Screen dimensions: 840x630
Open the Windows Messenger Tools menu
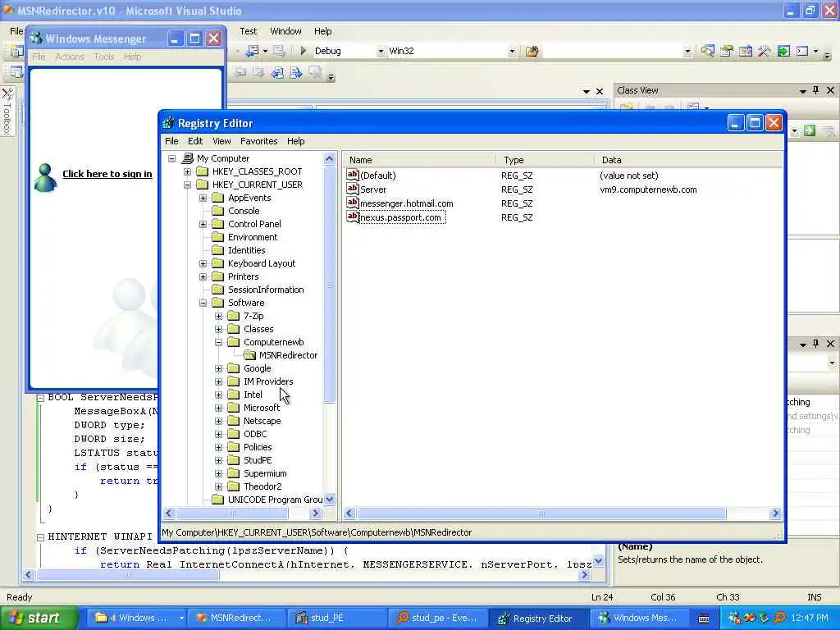tap(104, 57)
